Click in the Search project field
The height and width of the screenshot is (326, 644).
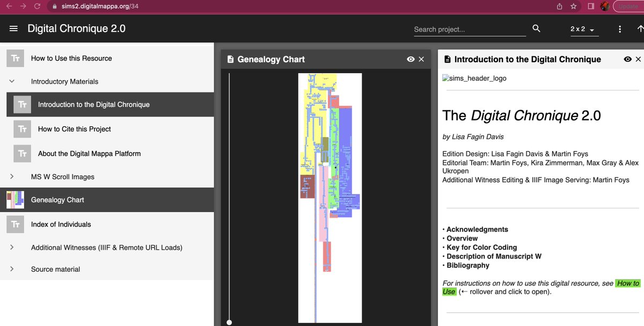click(x=470, y=30)
